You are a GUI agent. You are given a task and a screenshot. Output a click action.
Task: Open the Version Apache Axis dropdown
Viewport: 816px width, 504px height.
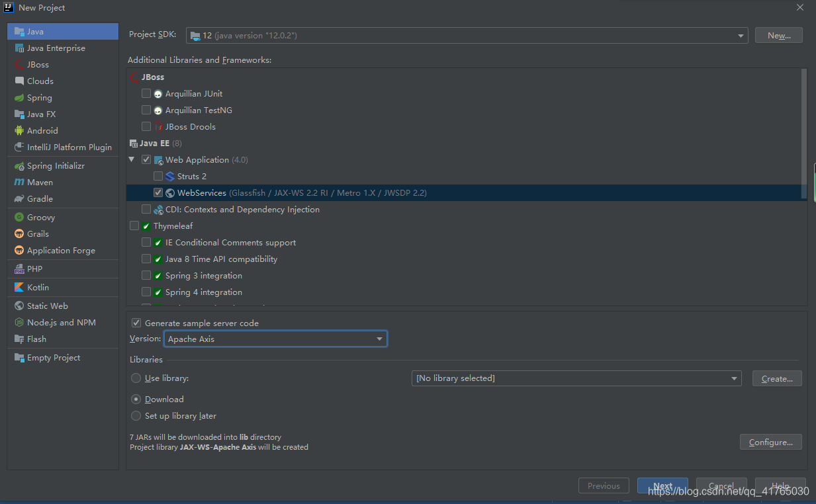275,339
